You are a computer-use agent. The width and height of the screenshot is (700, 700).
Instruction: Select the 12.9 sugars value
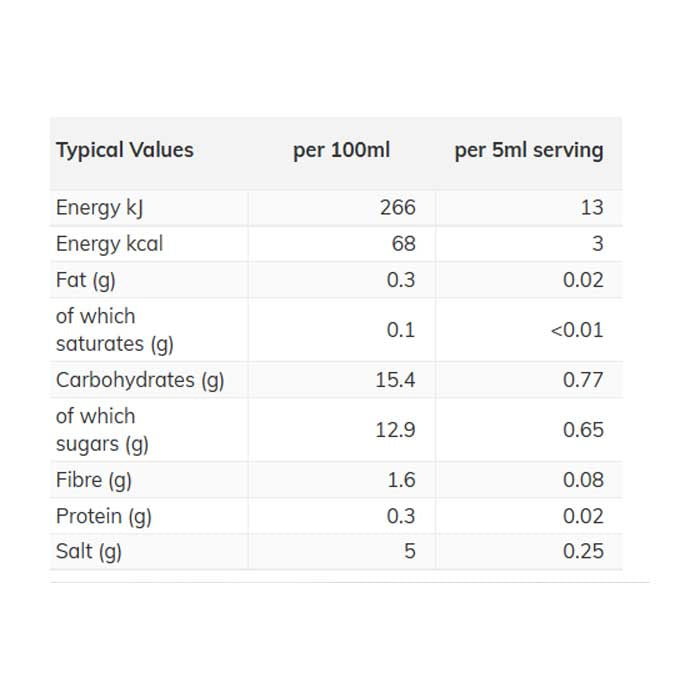pos(395,430)
